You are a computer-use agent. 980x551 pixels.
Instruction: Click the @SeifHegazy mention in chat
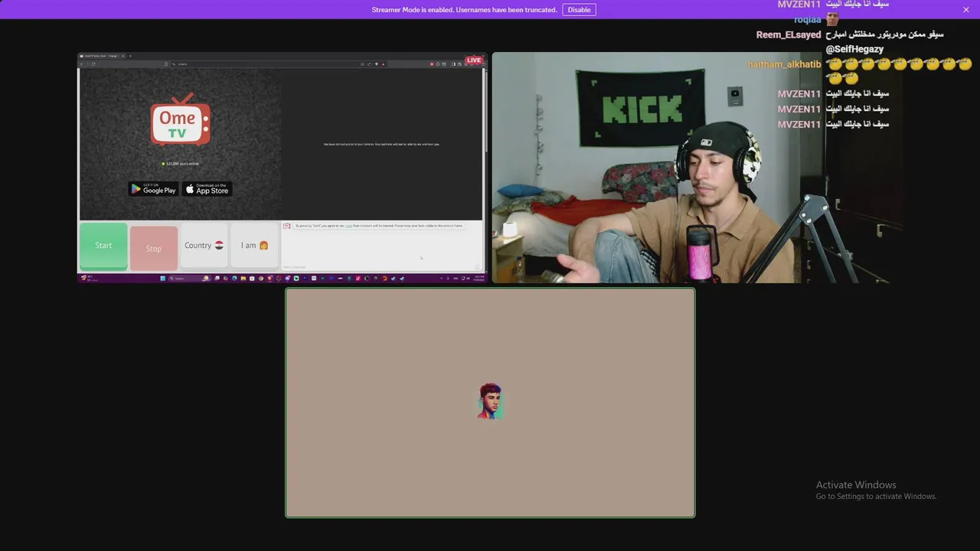click(x=854, y=49)
